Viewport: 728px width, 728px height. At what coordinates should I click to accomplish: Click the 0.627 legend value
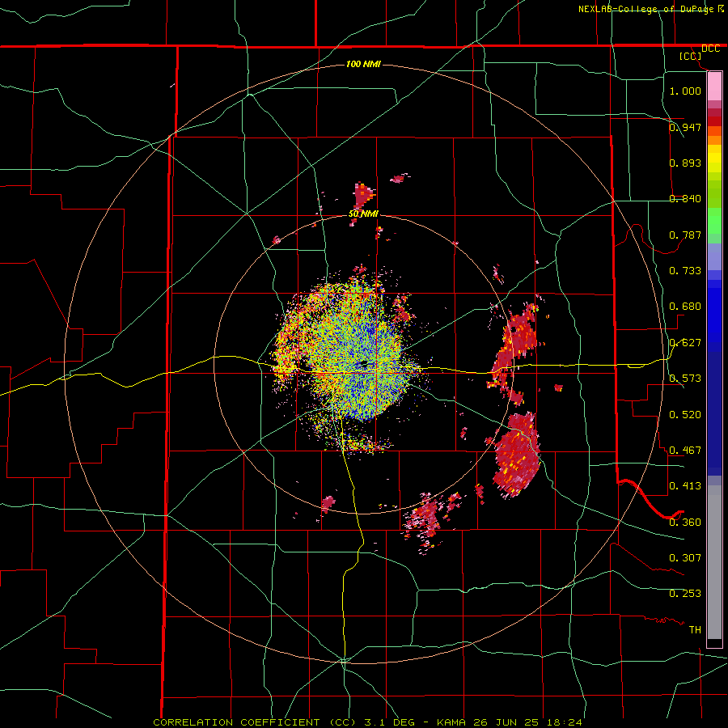685,343
